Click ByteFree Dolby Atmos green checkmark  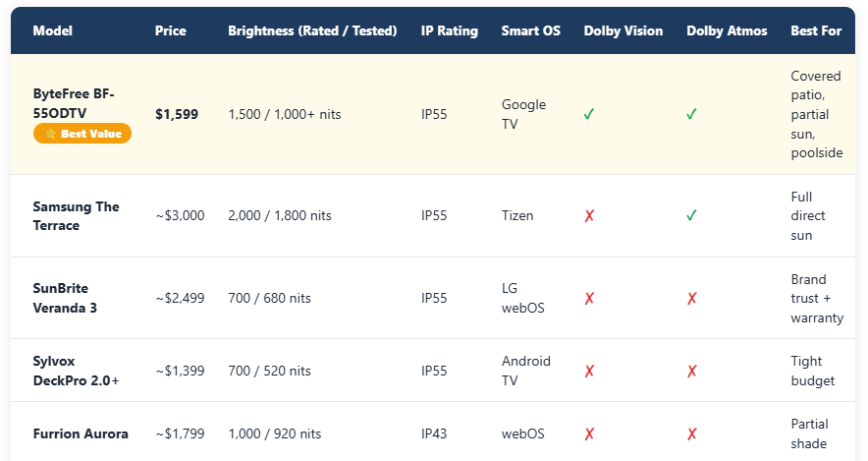pos(691,114)
